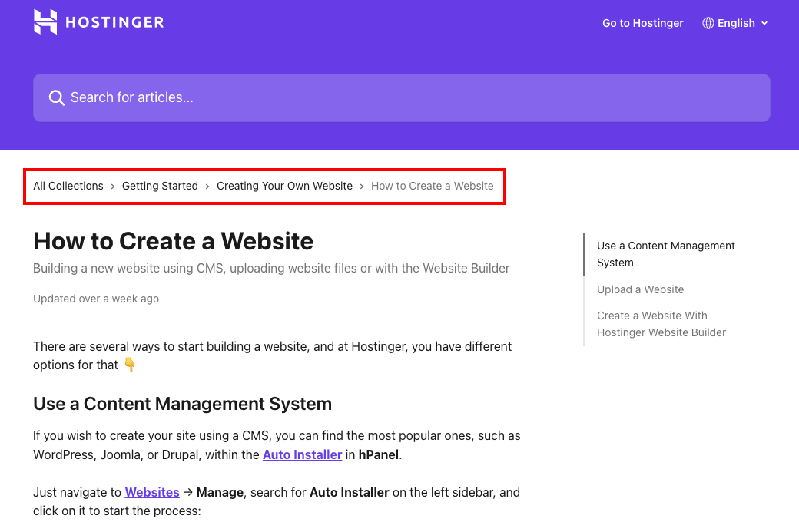799x532 pixels.
Task: Click the Use a Content Management System heading
Action: click(182, 404)
